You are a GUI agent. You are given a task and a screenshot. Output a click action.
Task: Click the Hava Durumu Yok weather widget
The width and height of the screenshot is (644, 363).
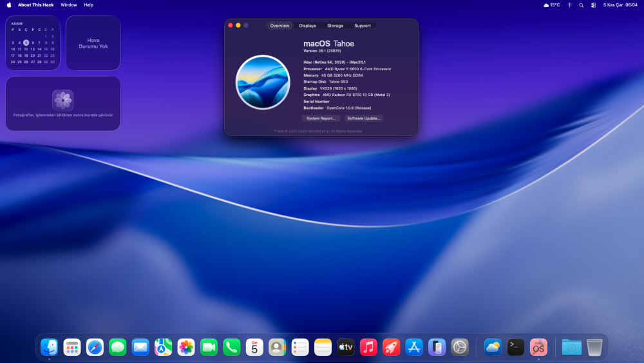point(93,43)
